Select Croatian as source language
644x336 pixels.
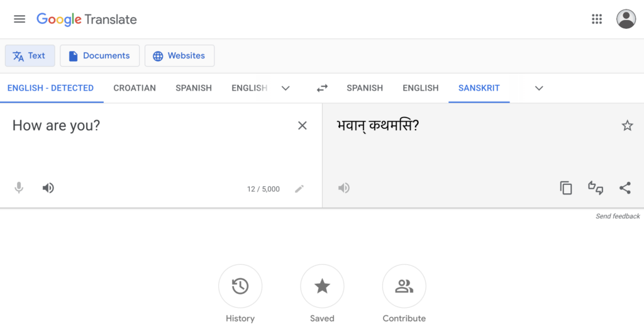pyautogui.click(x=135, y=88)
